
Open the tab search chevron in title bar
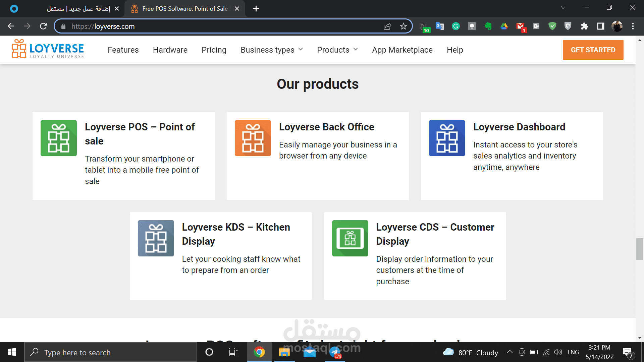pos(563,7)
